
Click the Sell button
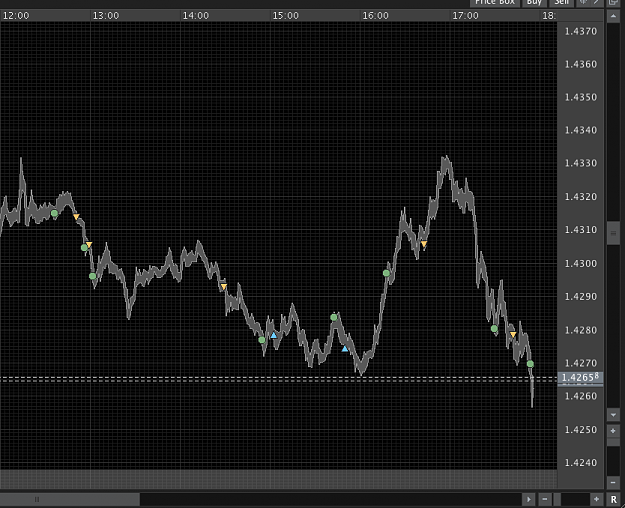[x=562, y=3]
